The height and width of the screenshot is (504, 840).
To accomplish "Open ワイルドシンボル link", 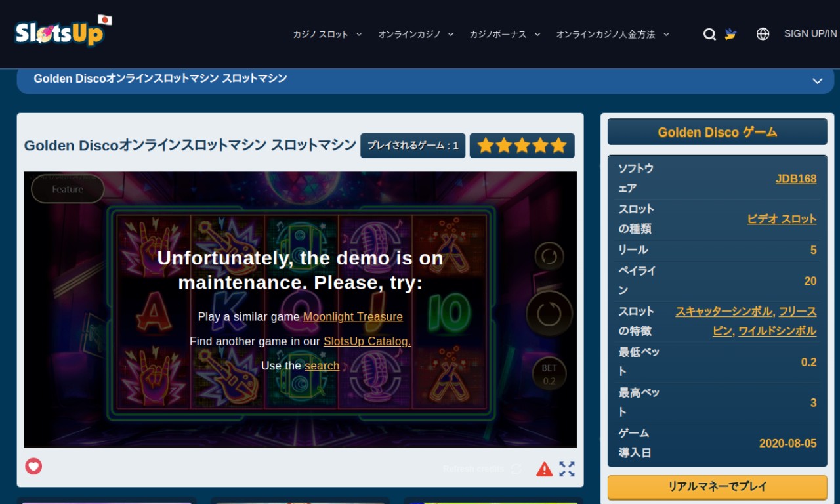I will [x=778, y=331].
